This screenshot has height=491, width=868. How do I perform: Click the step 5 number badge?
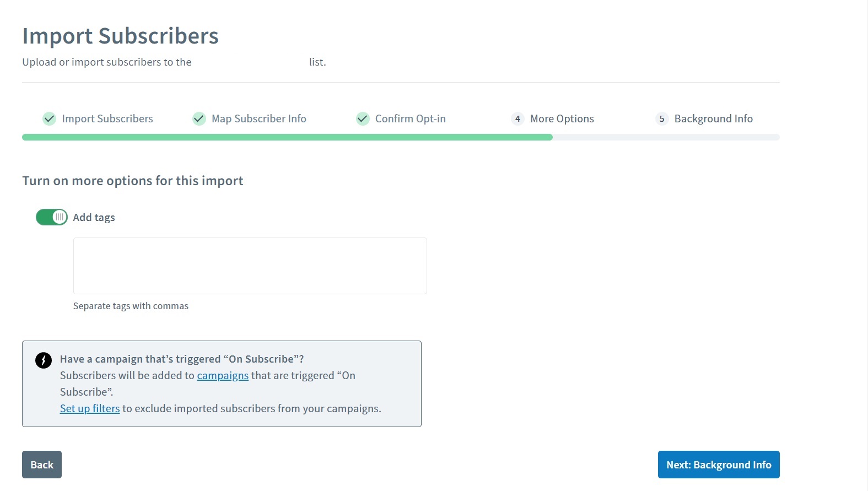[x=662, y=118]
